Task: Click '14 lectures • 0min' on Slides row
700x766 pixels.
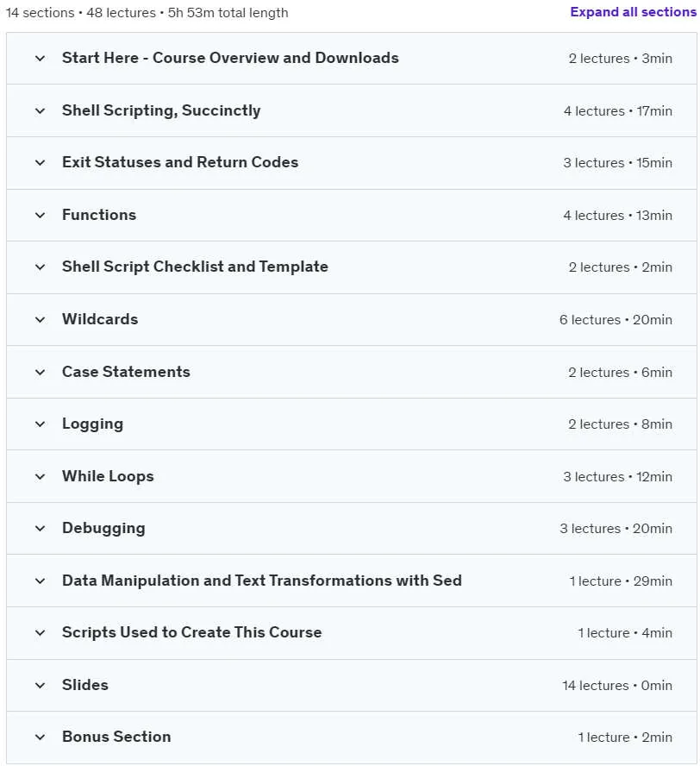Action: 617,686
